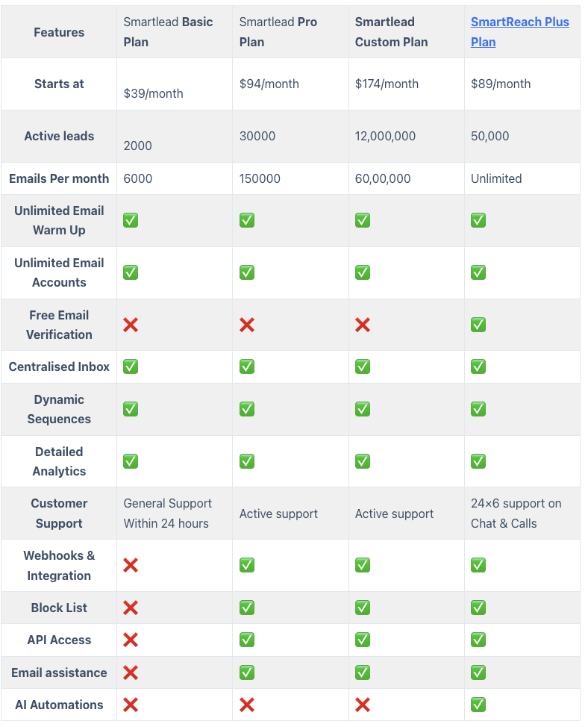Click green check for Pro Plan Block List
This screenshot has height=727, width=588.
pos(247,608)
